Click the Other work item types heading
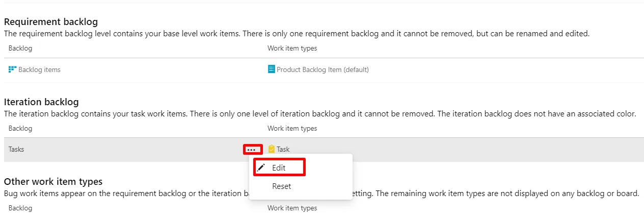Image resolution: width=644 pixels, height=216 pixels. 53,182
